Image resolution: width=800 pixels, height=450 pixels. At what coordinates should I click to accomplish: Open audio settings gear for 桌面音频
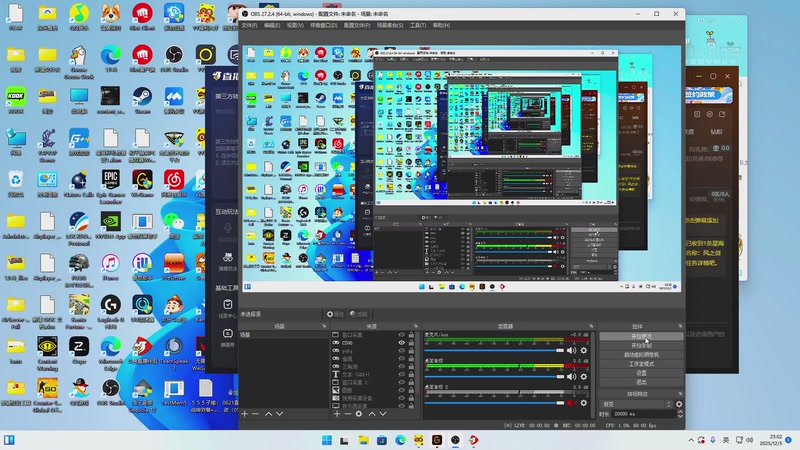[x=584, y=377]
